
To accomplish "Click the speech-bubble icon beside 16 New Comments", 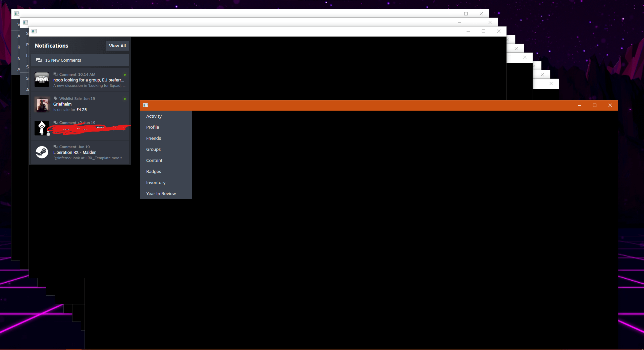I will [x=39, y=60].
